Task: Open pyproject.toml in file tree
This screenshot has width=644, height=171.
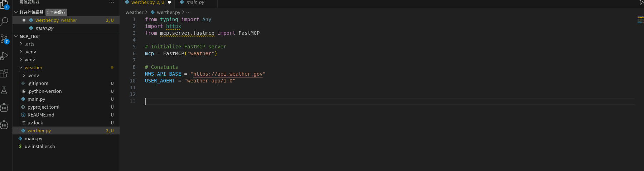Action: pyautogui.click(x=43, y=107)
